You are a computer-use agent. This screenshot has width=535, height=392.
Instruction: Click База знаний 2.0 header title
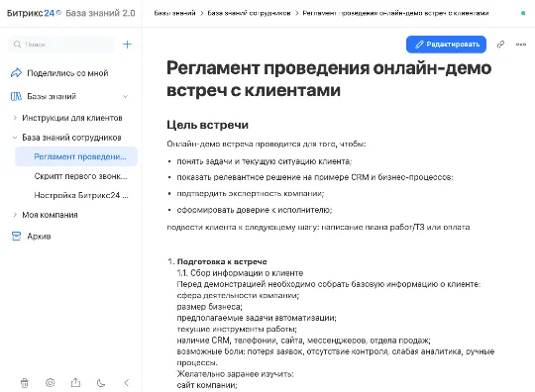[100, 13]
